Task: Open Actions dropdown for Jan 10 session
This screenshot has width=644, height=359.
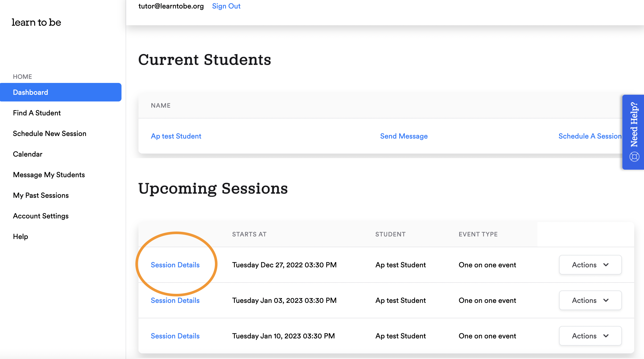Action: pos(590,336)
